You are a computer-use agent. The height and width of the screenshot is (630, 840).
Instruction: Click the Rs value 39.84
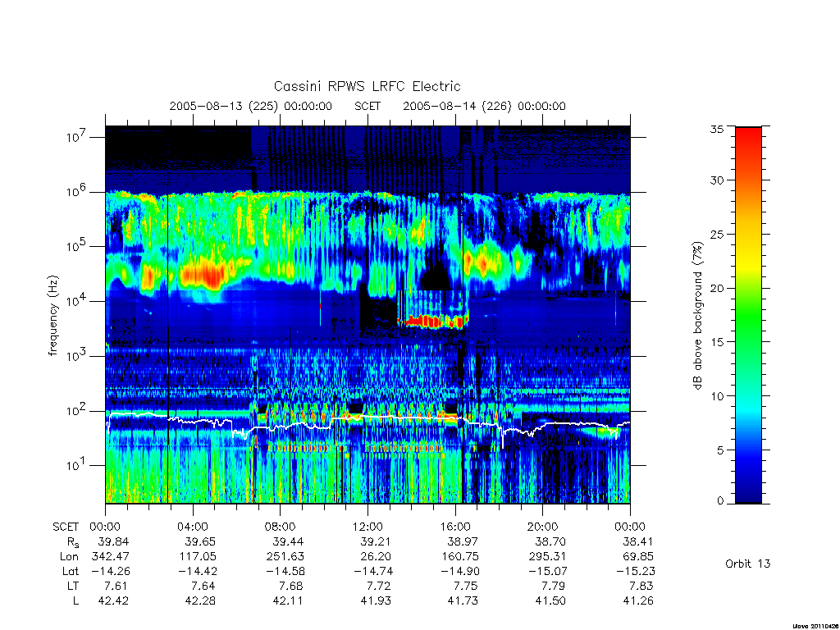[113, 541]
